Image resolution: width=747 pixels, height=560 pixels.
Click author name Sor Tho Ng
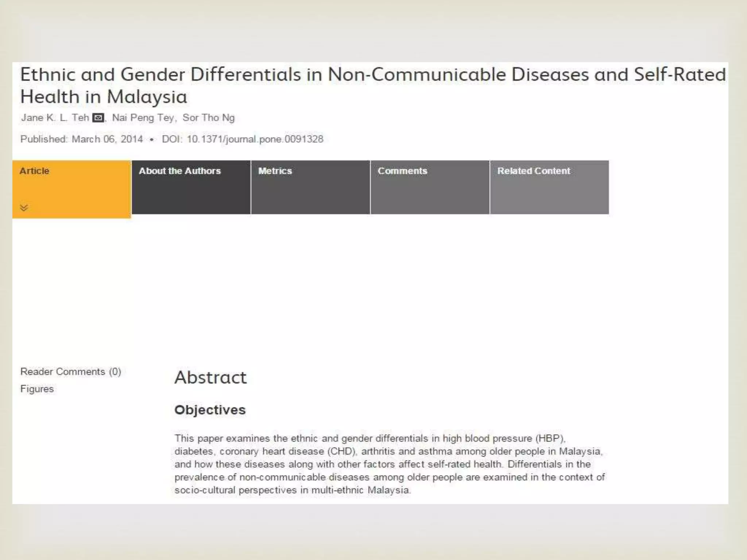coord(209,118)
